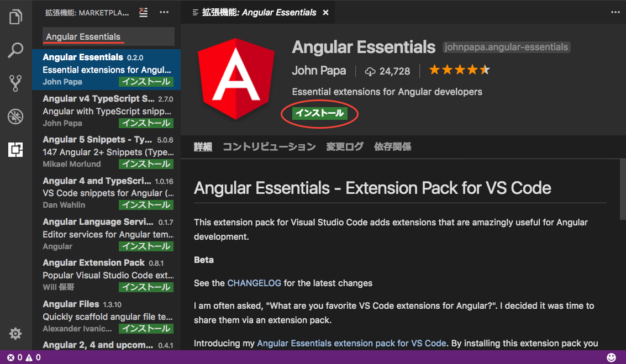
Task: Open the extensions panel ellipsis menu
Action: pos(164,12)
